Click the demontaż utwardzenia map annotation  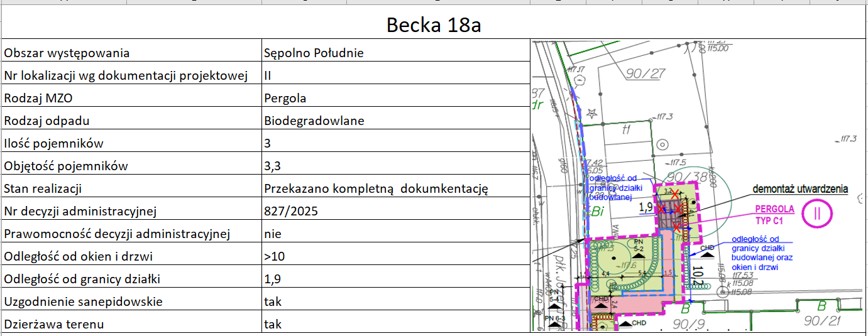point(800,189)
